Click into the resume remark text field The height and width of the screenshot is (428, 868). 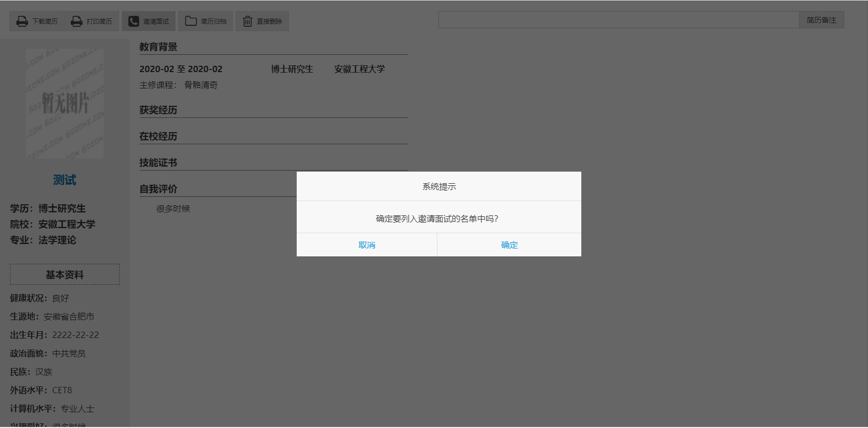coord(618,20)
